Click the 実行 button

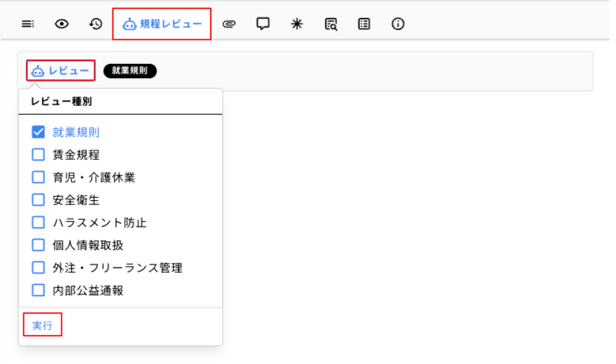coord(43,325)
